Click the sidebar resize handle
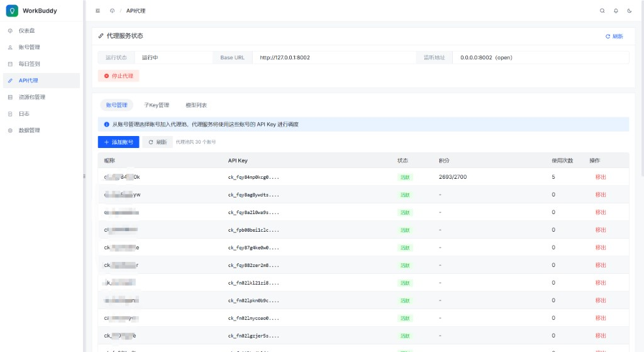The image size is (644, 352). 84,176
